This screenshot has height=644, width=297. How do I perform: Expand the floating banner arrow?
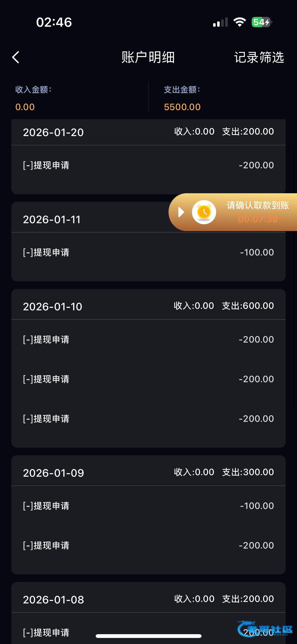tap(181, 212)
